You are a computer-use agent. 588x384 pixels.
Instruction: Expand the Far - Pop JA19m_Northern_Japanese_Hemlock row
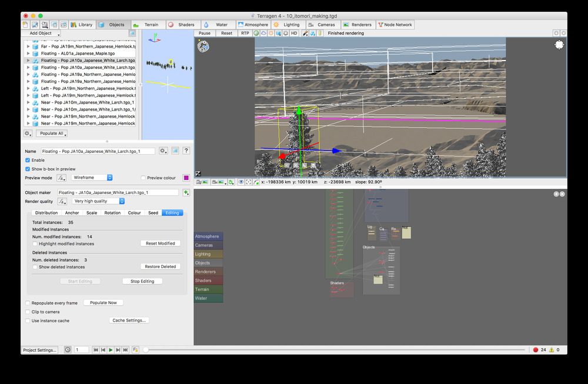(x=28, y=46)
